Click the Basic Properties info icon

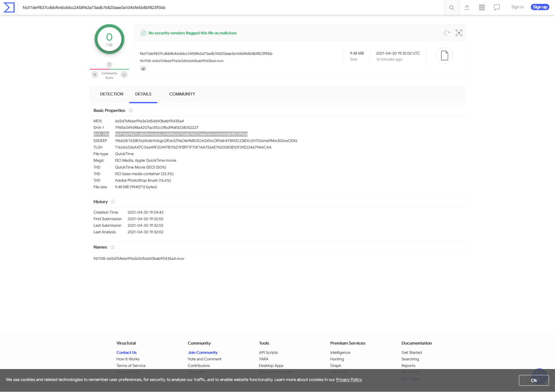(131, 110)
